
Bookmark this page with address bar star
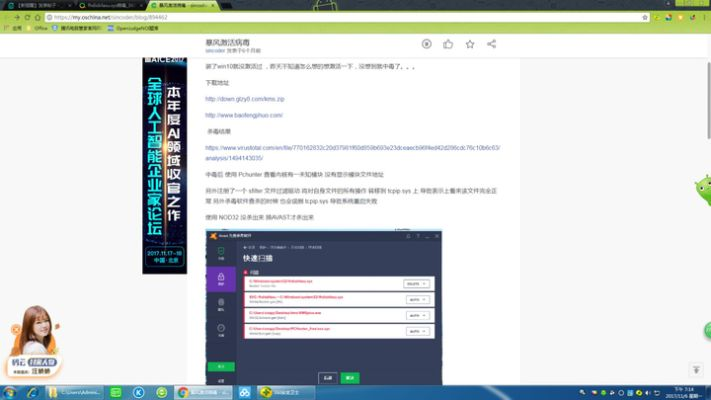(645, 17)
